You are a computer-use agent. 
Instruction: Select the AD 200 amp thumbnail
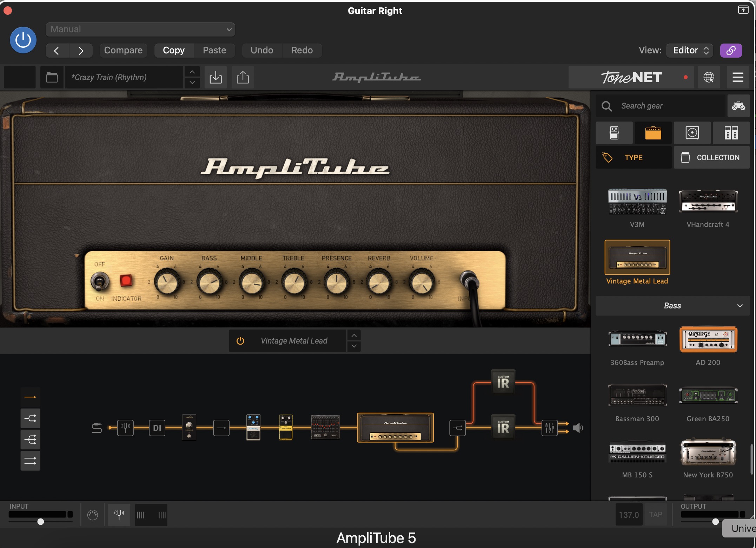[708, 339]
